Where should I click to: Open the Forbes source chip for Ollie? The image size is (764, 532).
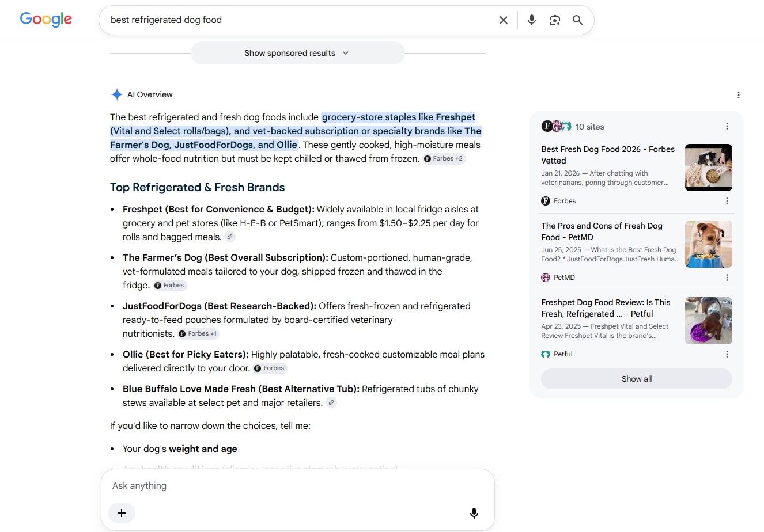click(270, 368)
